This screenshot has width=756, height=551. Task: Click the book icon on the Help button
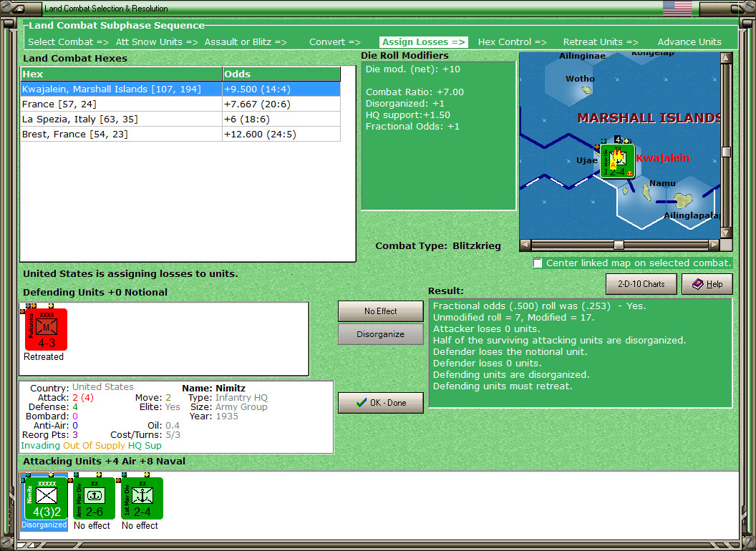coord(698,284)
